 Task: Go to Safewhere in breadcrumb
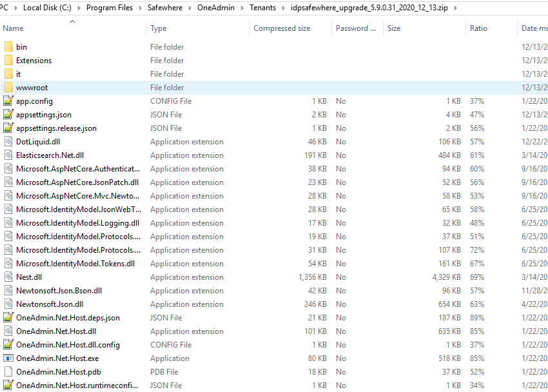tap(165, 8)
